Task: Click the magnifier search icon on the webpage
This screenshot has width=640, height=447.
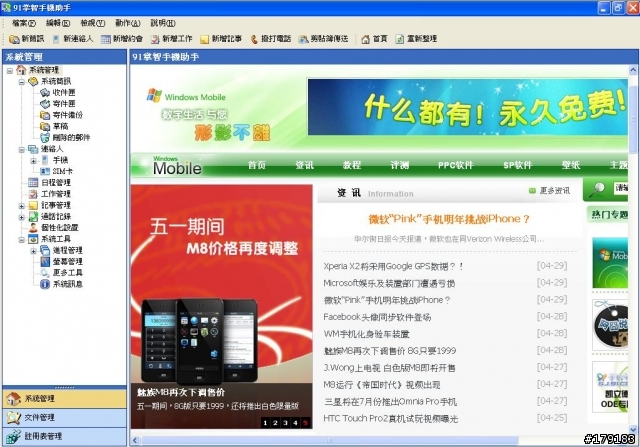Action: 598,189
